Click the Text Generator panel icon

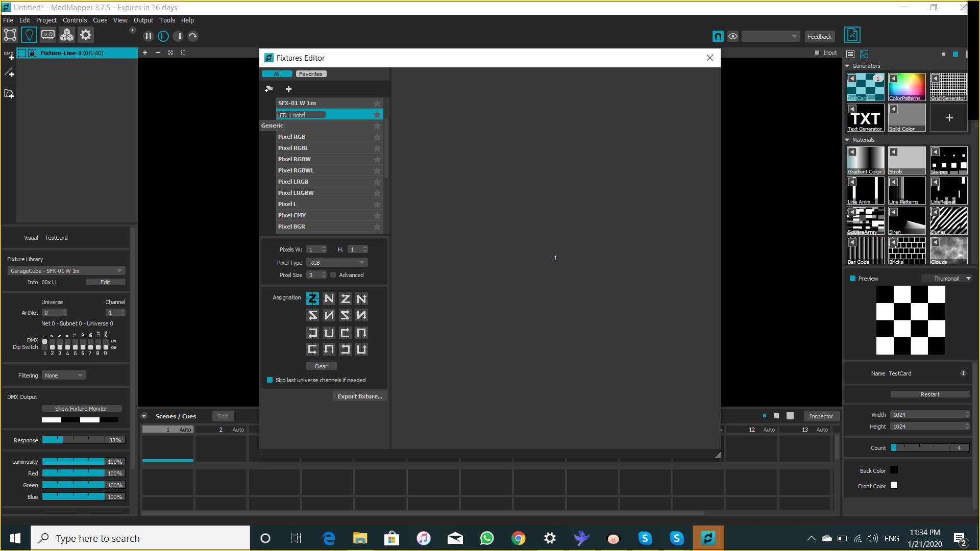tap(865, 118)
